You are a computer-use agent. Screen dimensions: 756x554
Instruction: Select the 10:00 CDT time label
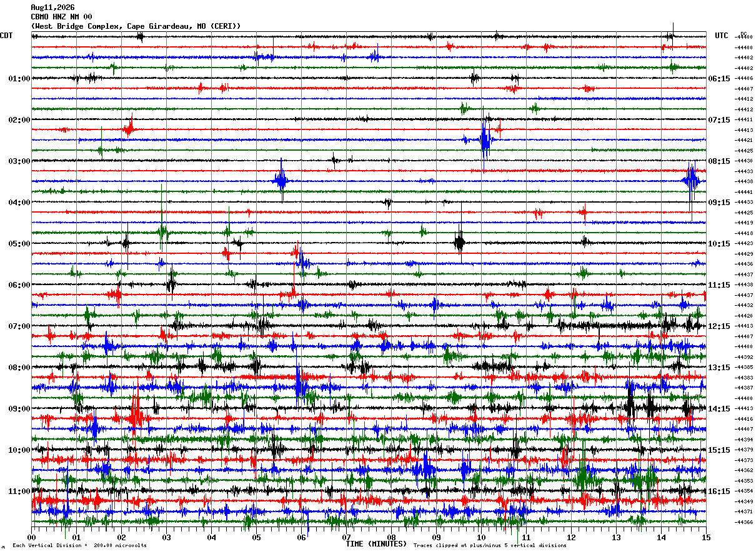[19, 450]
